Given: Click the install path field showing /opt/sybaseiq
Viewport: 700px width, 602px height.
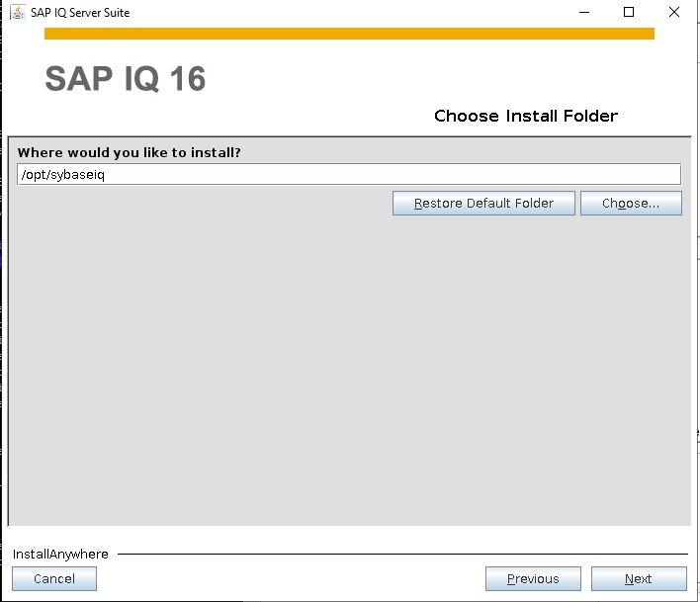Looking at the screenshot, I should 349,174.
